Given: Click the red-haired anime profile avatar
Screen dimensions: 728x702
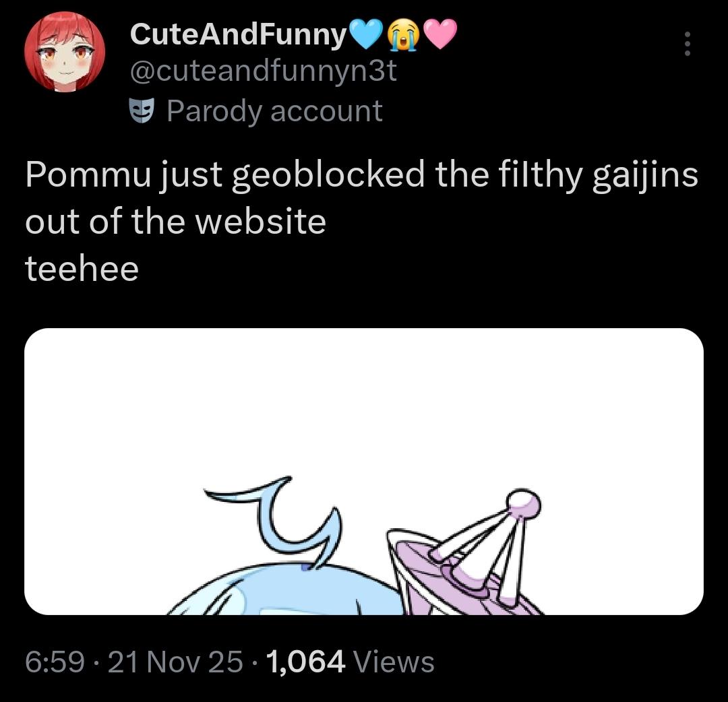Looking at the screenshot, I should (65, 52).
